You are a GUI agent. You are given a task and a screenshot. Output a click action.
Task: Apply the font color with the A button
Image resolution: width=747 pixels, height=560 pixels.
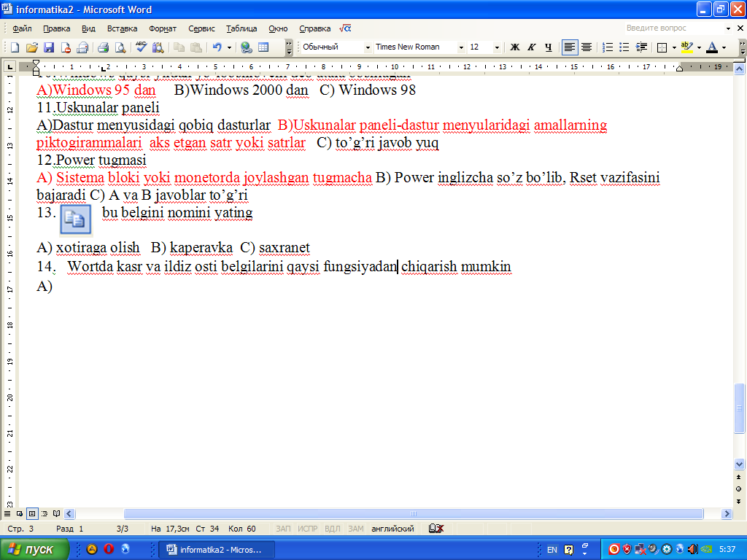pos(712,47)
